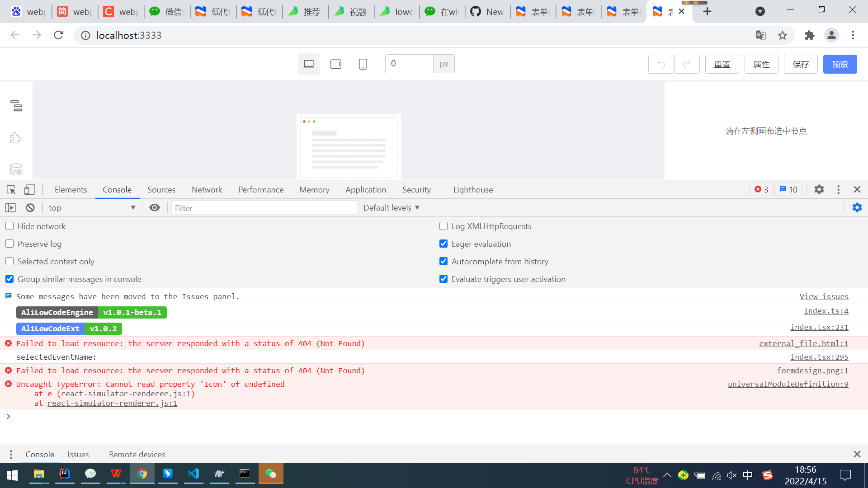Switch to mobile preview mode icon
This screenshot has height=488, width=868.
363,64
